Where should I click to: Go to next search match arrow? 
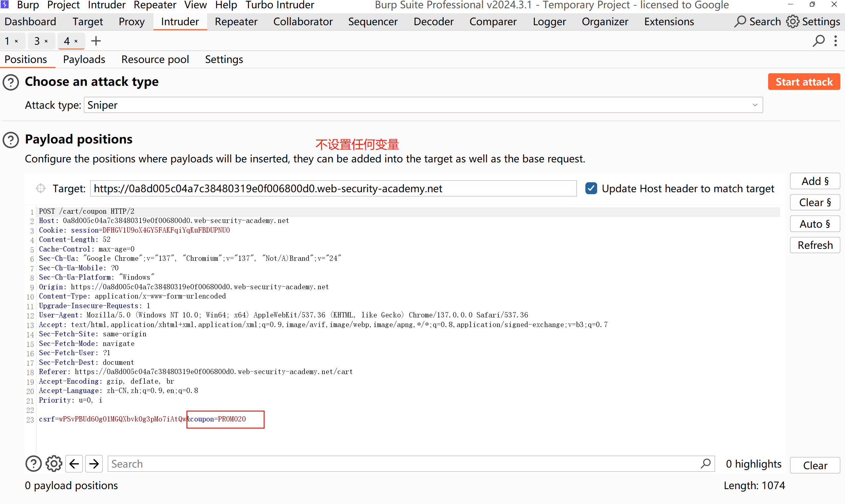[94, 464]
